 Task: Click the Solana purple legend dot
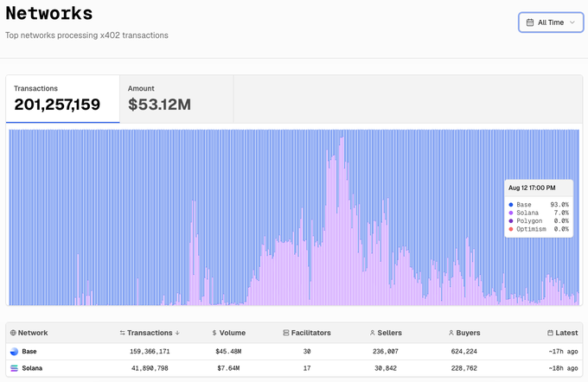point(511,213)
